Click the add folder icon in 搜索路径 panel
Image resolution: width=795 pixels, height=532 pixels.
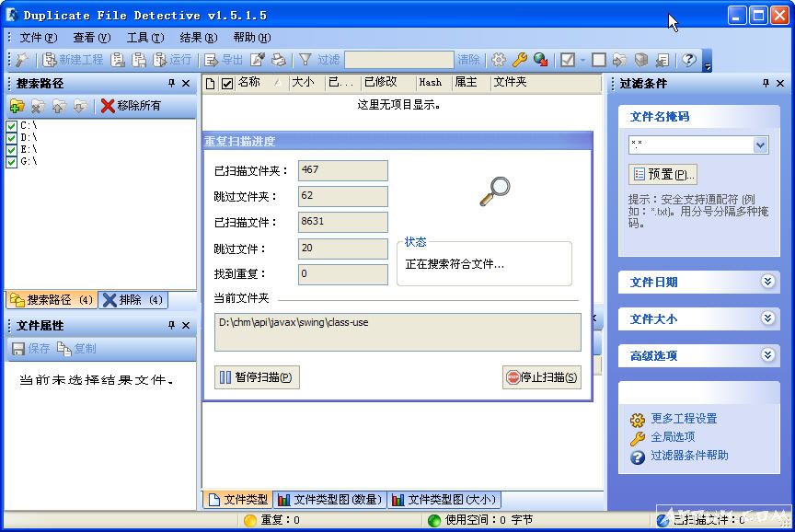click(x=16, y=106)
